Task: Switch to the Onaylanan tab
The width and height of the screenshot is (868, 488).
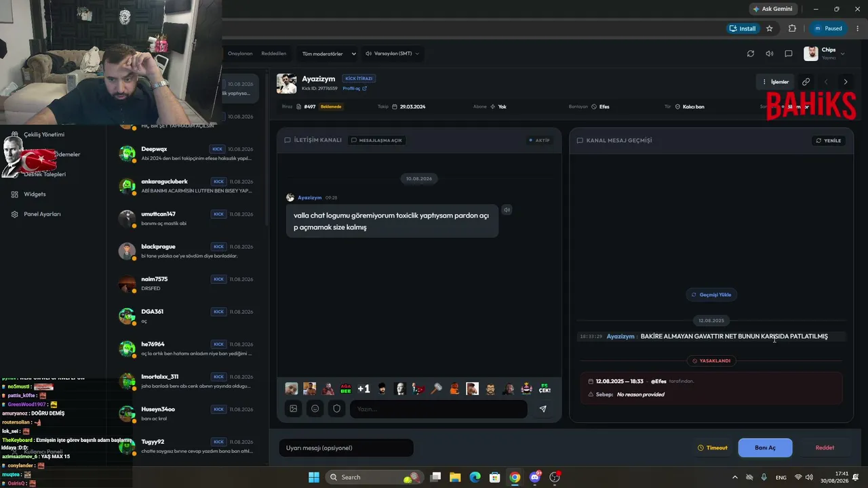Action: 240,54
